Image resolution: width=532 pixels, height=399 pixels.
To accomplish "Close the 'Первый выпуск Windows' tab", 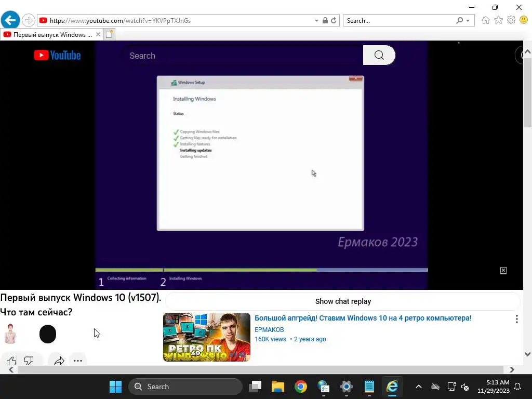I will pyautogui.click(x=98, y=34).
